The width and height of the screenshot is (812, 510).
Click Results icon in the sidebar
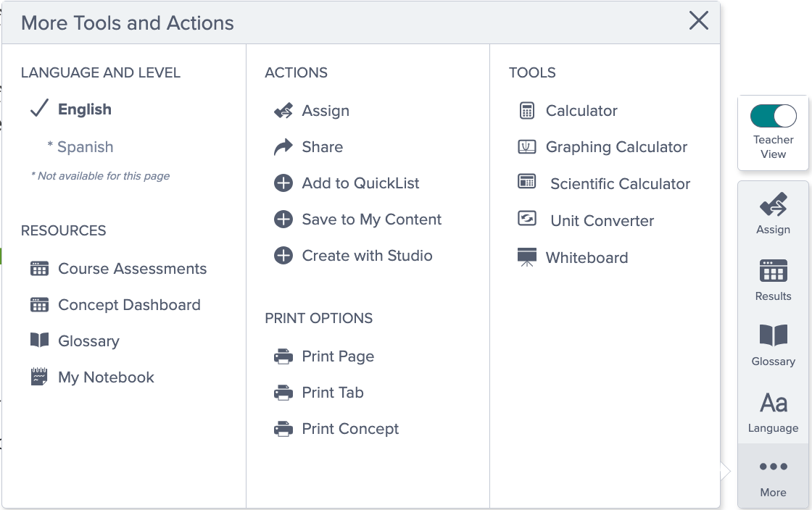(773, 280)
